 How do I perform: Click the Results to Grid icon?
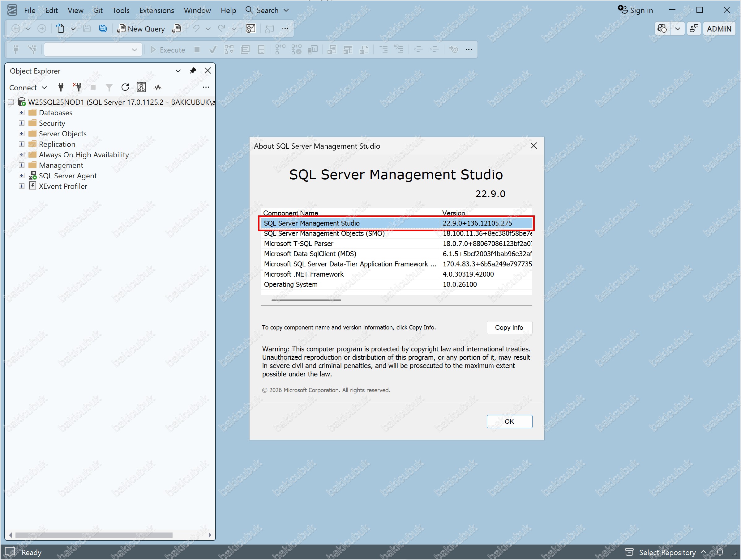[348, 50]
